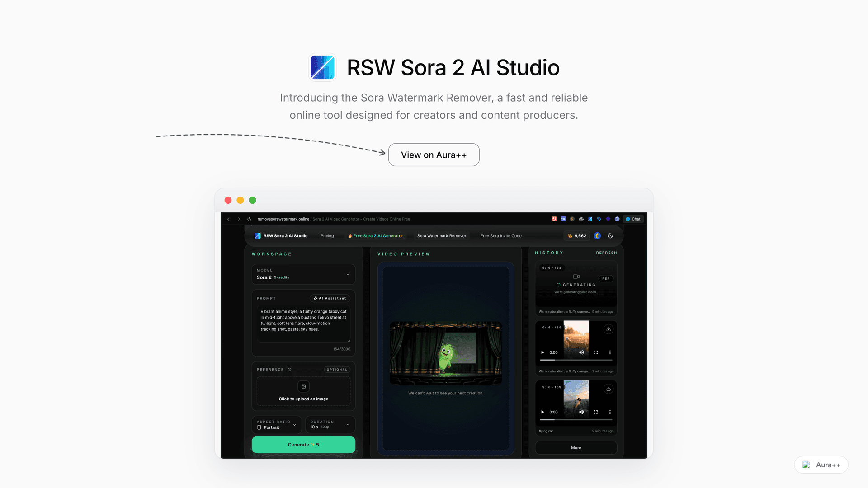This screenshot has width=868, height=488.
Task: Click the removesorawatermark.online address bar
Action: click(334, 219)
